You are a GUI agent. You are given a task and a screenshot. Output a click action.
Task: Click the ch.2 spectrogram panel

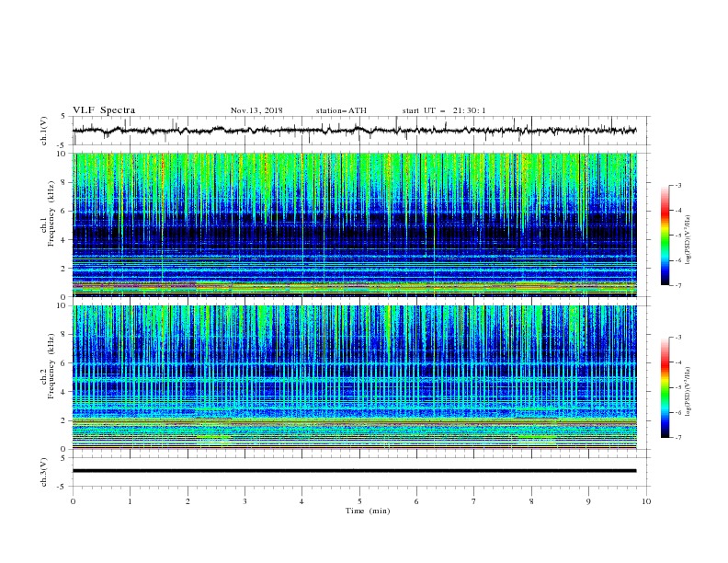pyautogui.click(x=355, y=377)
